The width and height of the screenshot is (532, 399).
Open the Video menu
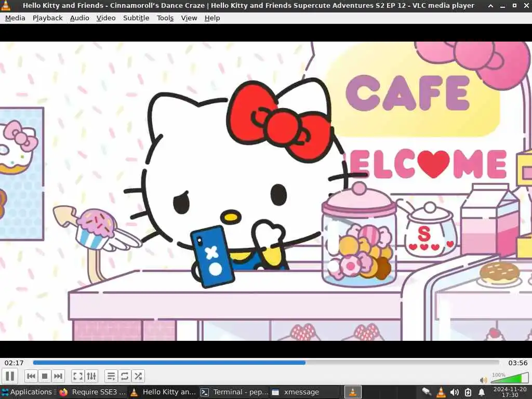coord(106,18)
